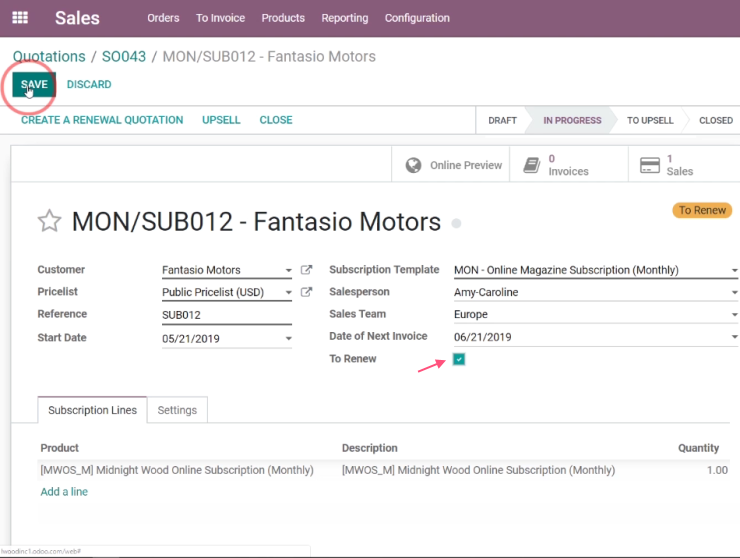Click the product cell Midnight Wood Online Subscription

(x=177, y=470)
